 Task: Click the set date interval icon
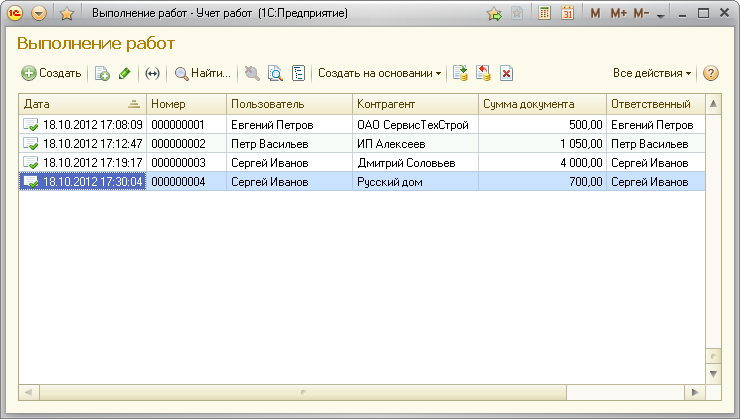[x=152, y=73]
